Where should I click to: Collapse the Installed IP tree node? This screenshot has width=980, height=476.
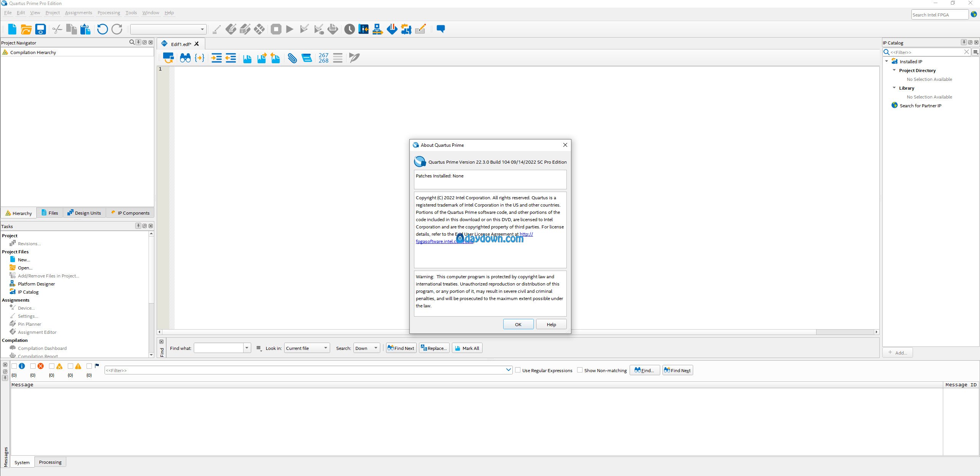pos(887,61)
